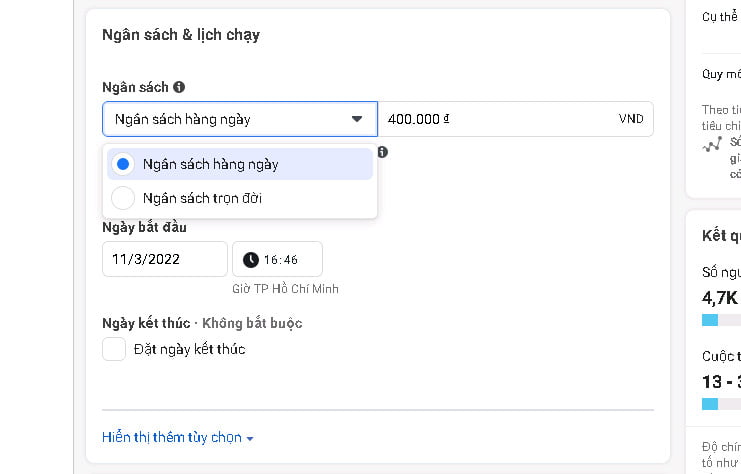Viewport: 741px width, 474px height.
Task: Select Ngân sách hàng ngày radio option
Action: click(x=240, y=164)
